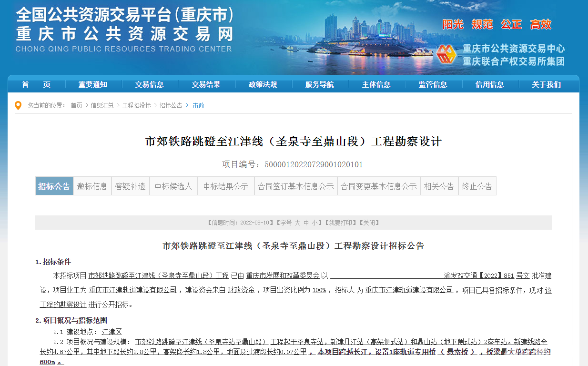
Task: Click the underlined 100% funding ratio
Action: coord(319,290)
